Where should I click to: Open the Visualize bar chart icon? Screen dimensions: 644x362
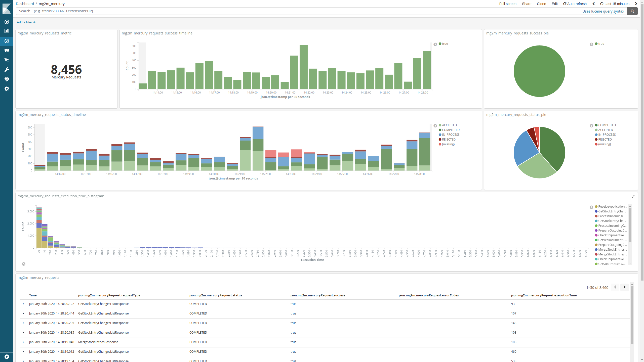[x=7, y=31]
